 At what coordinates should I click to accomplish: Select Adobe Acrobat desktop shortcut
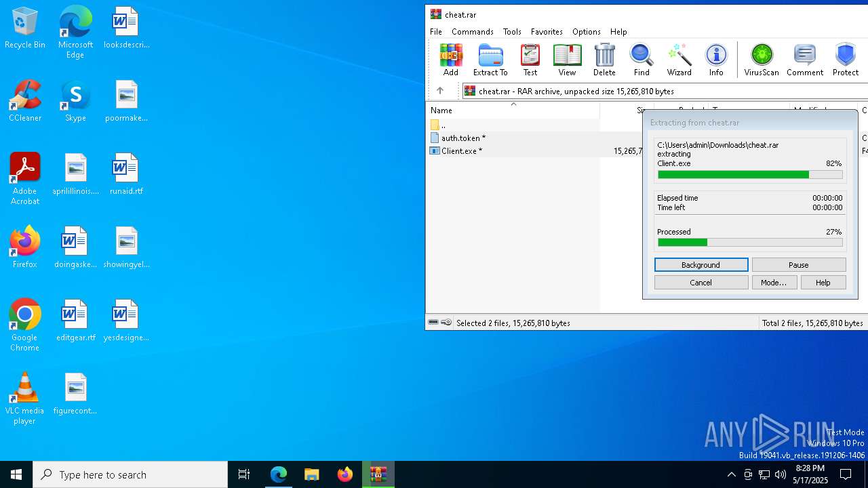click(25, 179)
